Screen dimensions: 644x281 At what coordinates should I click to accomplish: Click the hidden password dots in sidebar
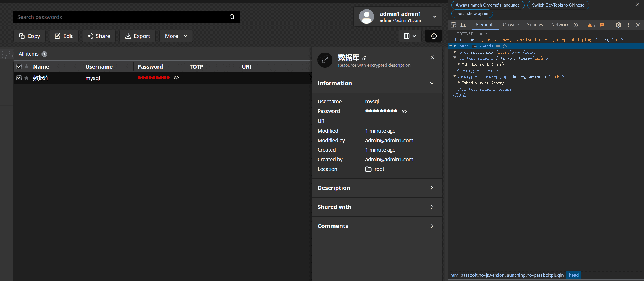381,111
